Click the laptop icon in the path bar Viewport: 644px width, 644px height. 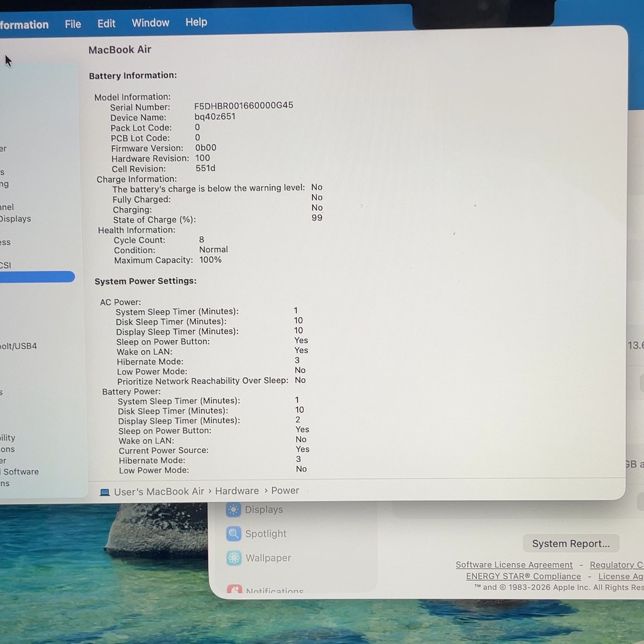105,492
